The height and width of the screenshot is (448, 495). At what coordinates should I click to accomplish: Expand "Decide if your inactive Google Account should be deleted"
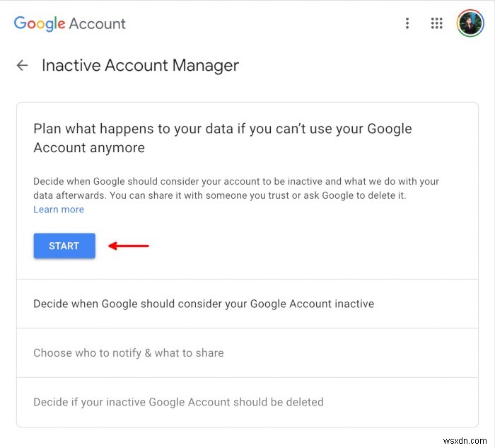[178, 402]
